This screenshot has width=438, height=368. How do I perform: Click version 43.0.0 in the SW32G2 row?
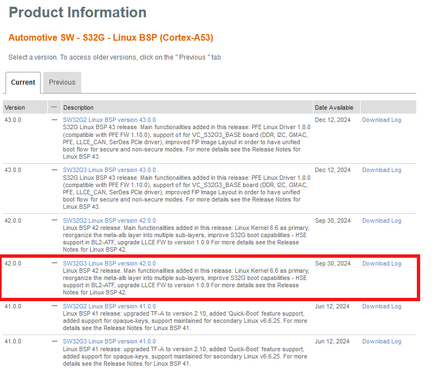coord(13,120)
